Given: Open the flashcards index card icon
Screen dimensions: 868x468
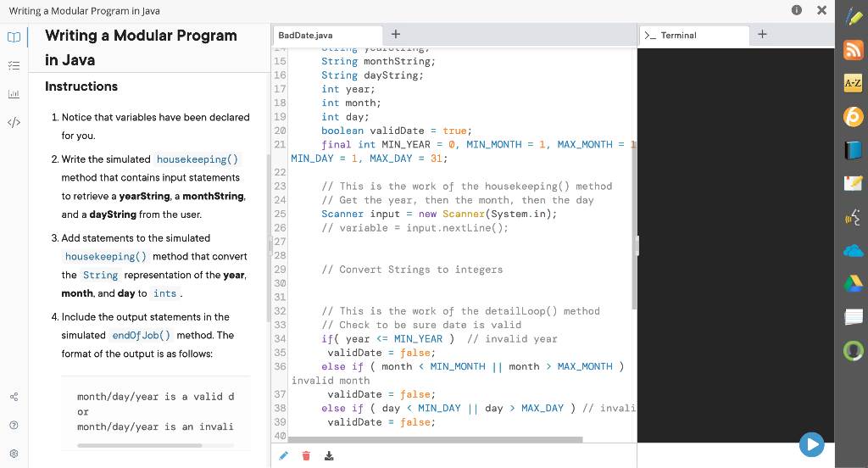Looking at the screenshot, I should click(853, 317).
